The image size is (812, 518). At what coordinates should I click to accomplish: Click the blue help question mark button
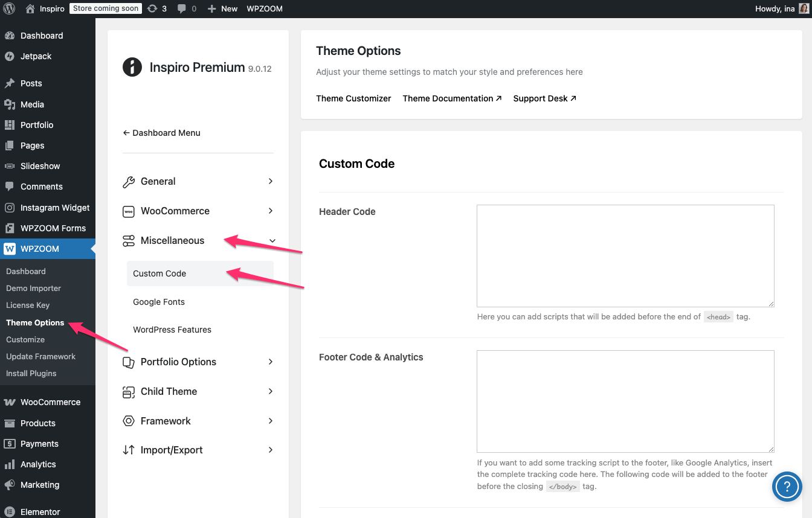(787, 486)
